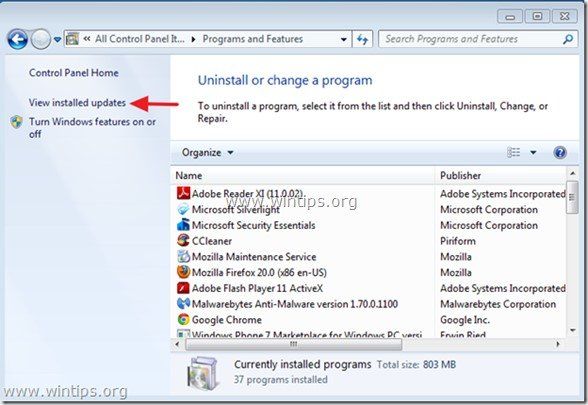The height and width of the screenshot is (405, 588).
Task: Select Malwarebytes Anti-Malware icon entry
Action: (x=183, y=304)
